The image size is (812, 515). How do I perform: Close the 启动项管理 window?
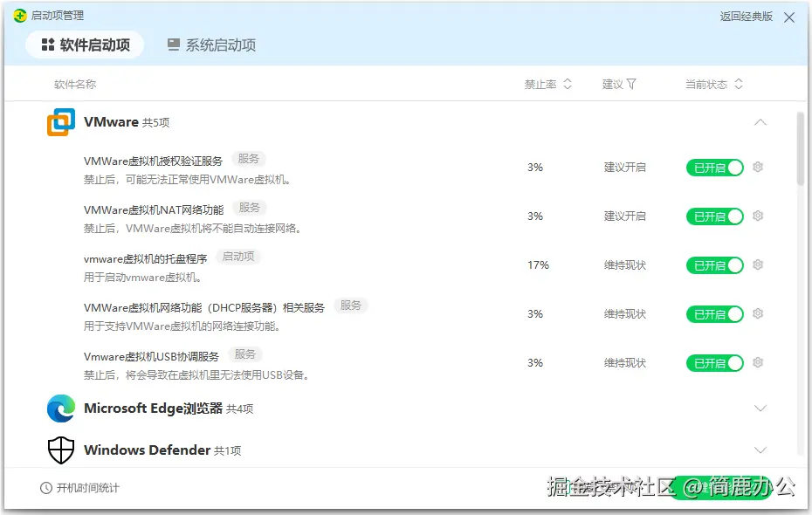tap(788, 17)
